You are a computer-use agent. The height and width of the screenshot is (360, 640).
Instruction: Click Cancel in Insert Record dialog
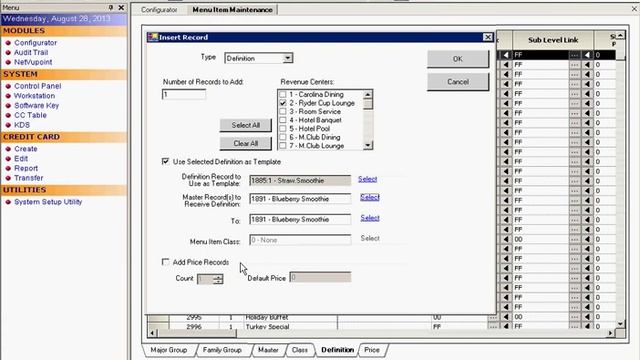coord(458,82)
